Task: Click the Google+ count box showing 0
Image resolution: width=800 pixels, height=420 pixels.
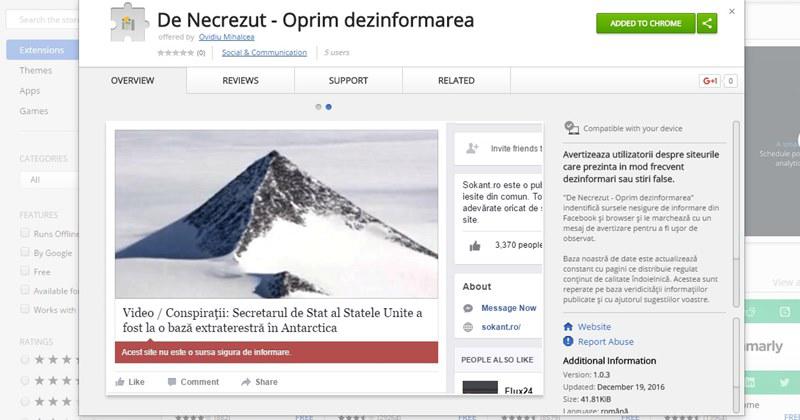Action: (x=731, y=81)
